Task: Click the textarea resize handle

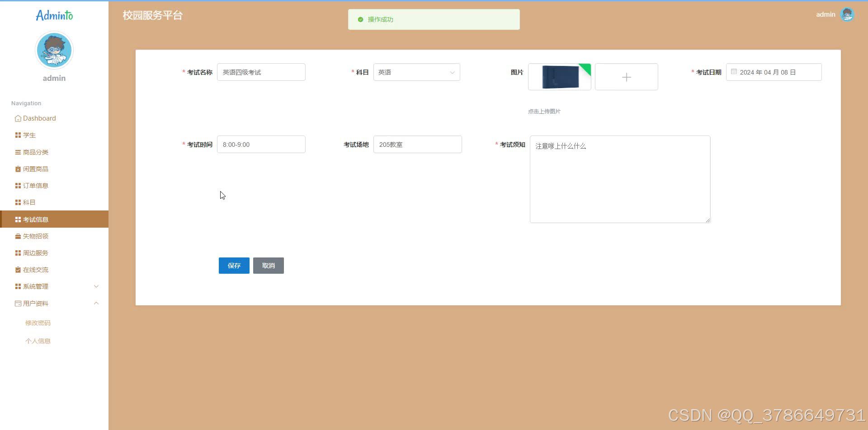Action: coord(708,220)
